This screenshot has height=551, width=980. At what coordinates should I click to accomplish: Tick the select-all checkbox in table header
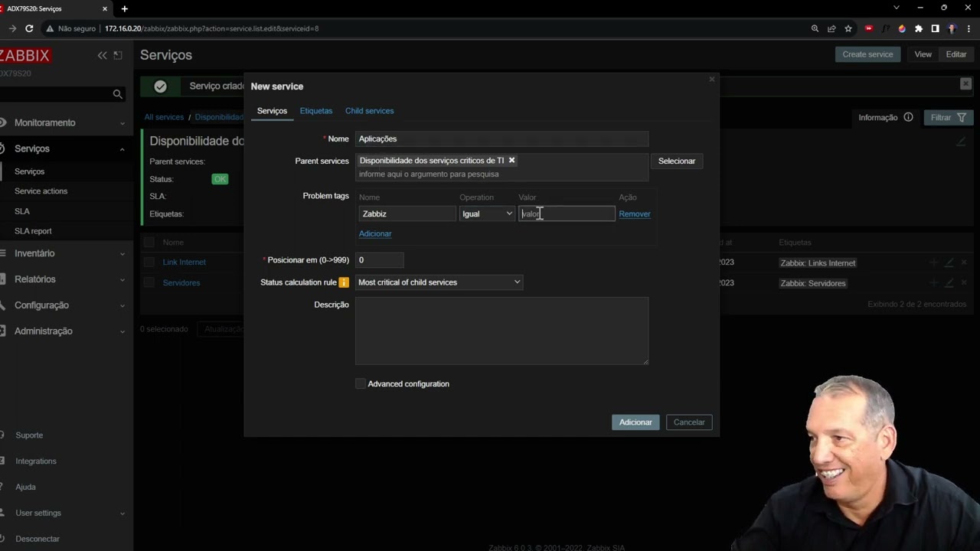(149, 243)
